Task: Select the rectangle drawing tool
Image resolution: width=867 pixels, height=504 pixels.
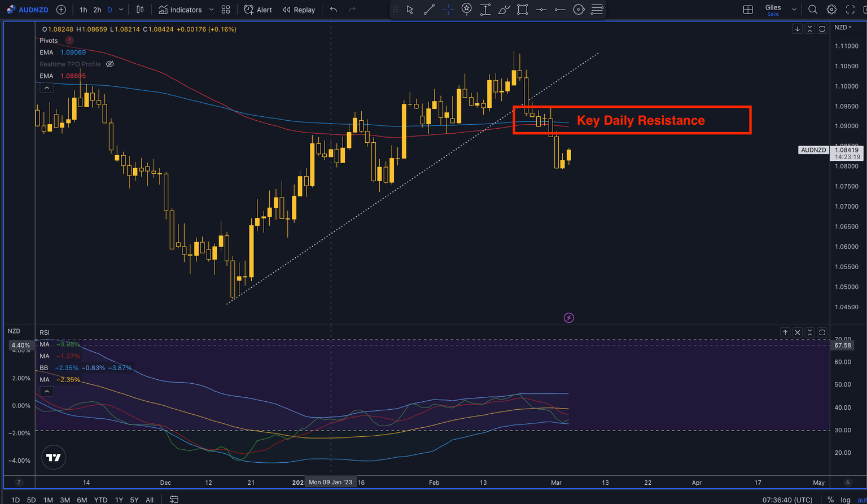Action: click(x=523, y=10)
